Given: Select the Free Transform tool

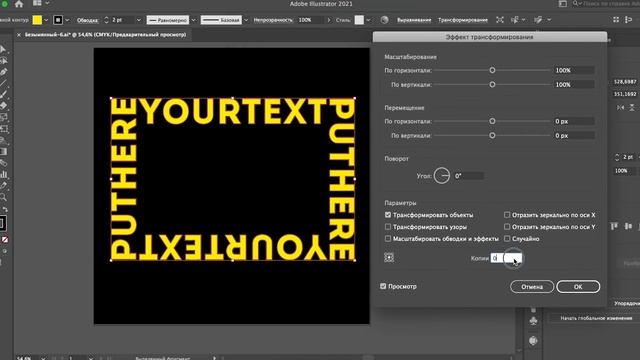Looking at the screenshot, I should (4, 129).
